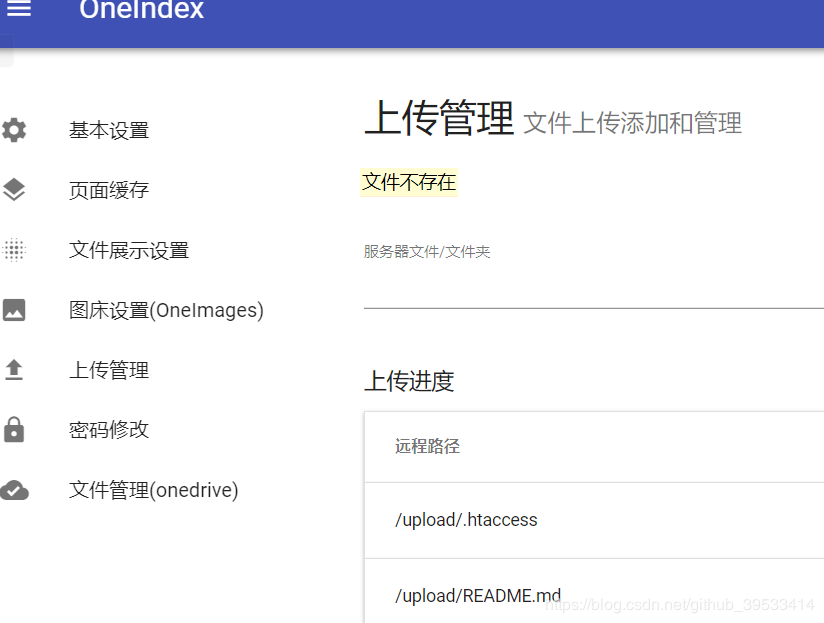Go to 文件展示设置 page
The height and width of the screenshot is (623, 824).
point(129,250)
